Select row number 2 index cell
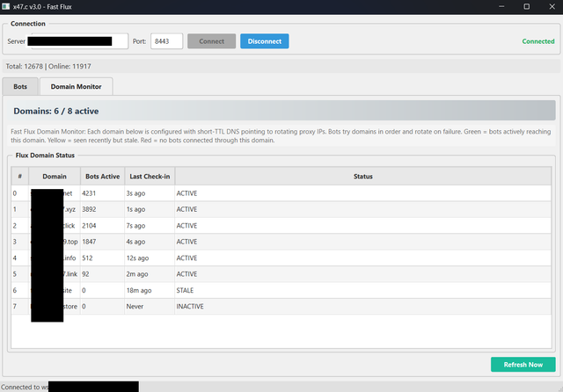Viewport: 563px width, 392px height. tap(19, 226)
